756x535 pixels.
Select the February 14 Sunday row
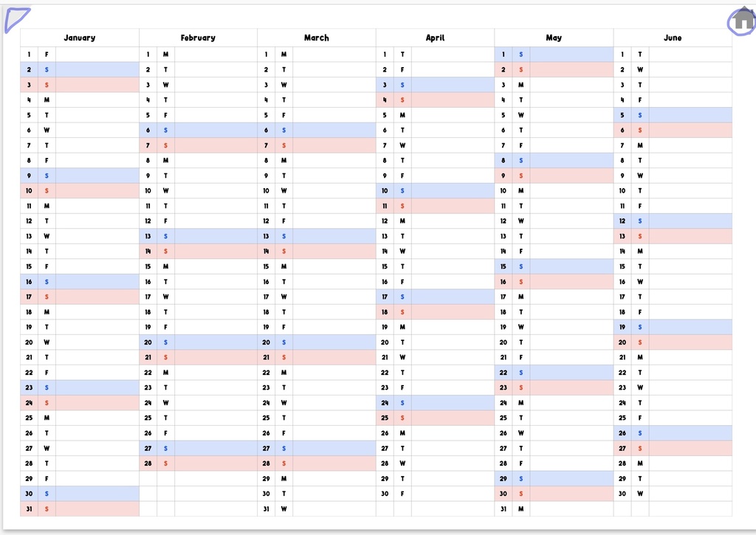[216, 251]
